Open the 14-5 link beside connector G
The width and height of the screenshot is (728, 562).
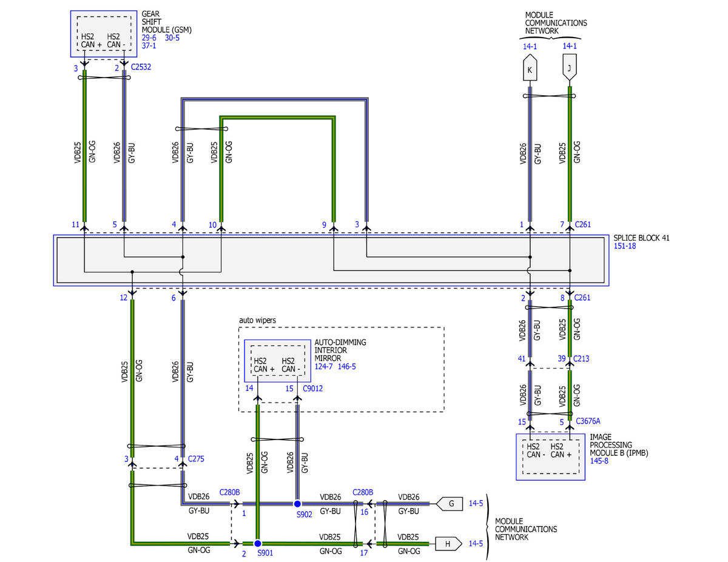click(476, 503)
